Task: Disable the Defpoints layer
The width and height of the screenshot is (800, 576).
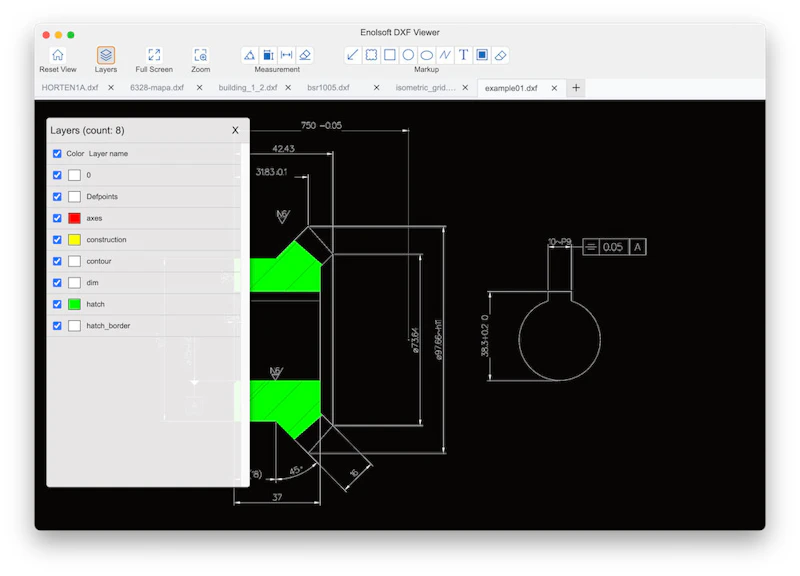Action: click(57, 197)
